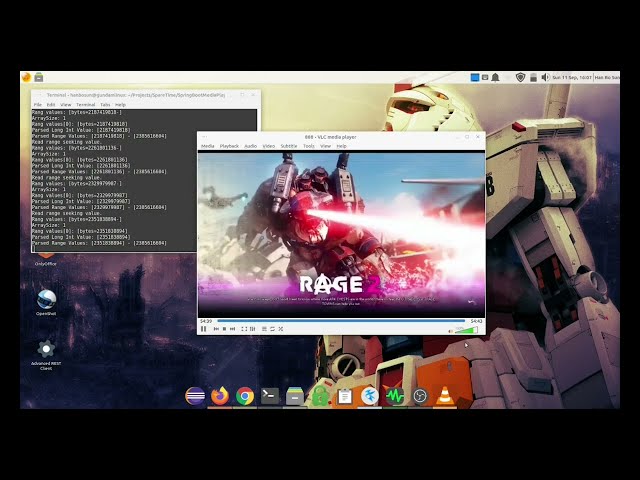Toggle VLC playlist view
Screen dimensions: 640x480
pyautogui.click(x=264, y=329)
